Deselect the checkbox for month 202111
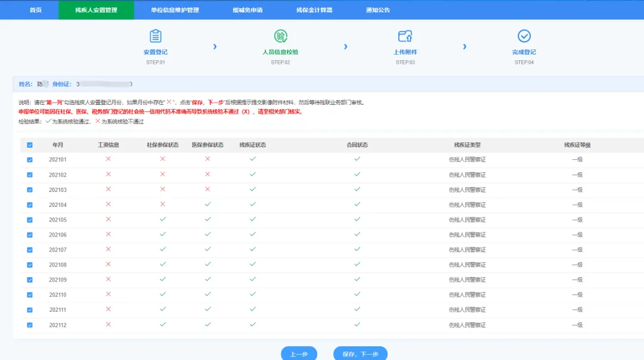644x360 pixels. pos(30,310)
